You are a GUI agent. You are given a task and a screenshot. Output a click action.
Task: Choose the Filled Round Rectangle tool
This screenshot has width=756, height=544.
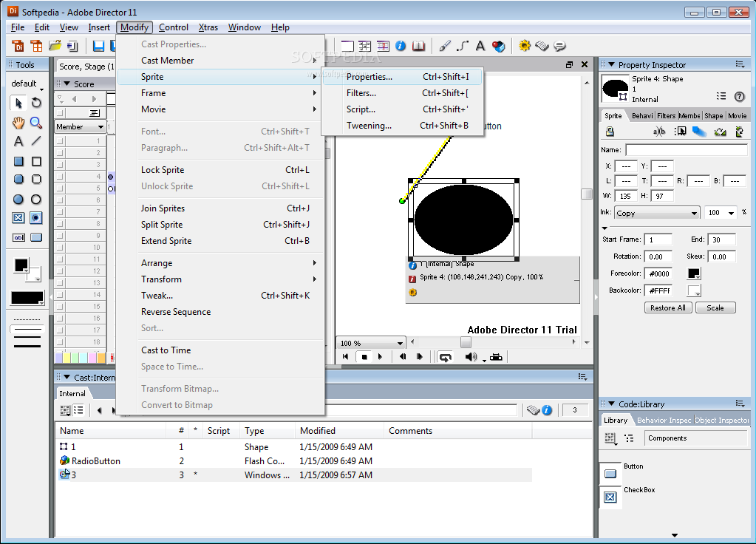18,180
